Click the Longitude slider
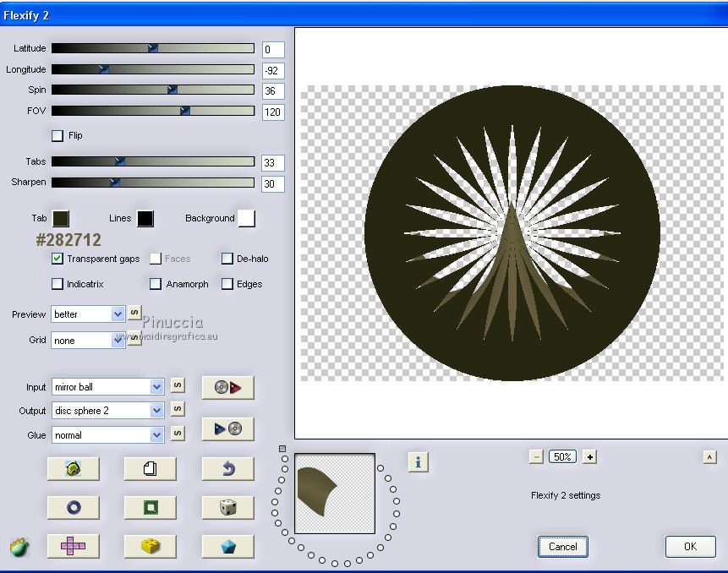Viewport: 728px width, 573px height. coord(153,69)
